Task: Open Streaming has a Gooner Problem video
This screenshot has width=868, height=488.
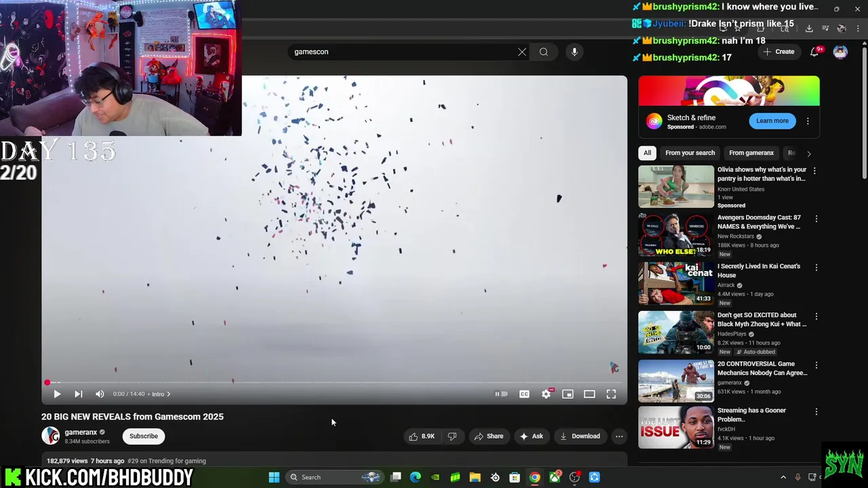Action: [751, 415]
